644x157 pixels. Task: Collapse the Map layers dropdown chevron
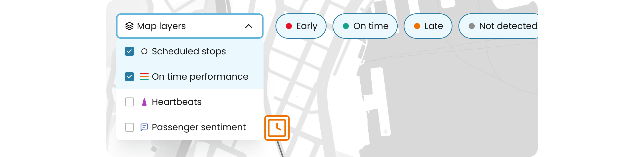(249, 26)
